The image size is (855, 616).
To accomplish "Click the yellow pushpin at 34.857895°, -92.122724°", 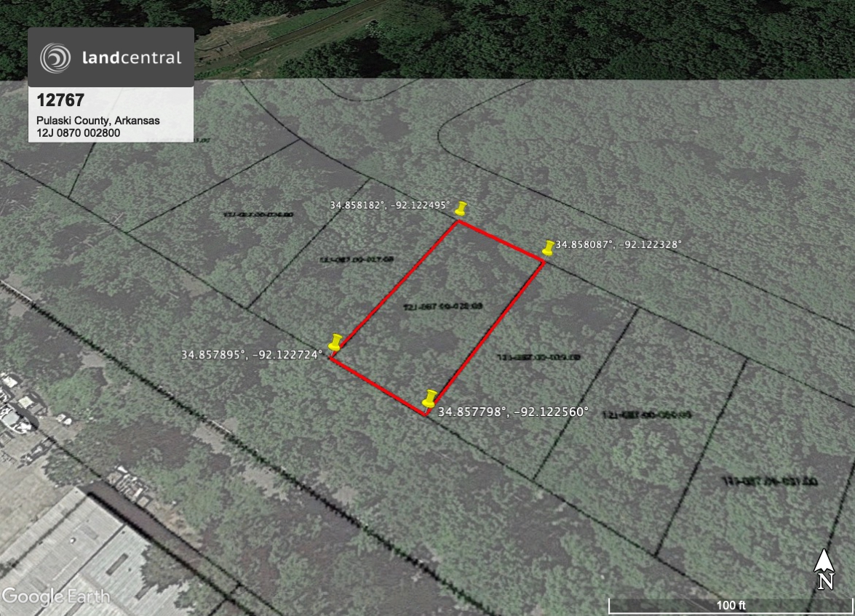I will click(335, 341).
